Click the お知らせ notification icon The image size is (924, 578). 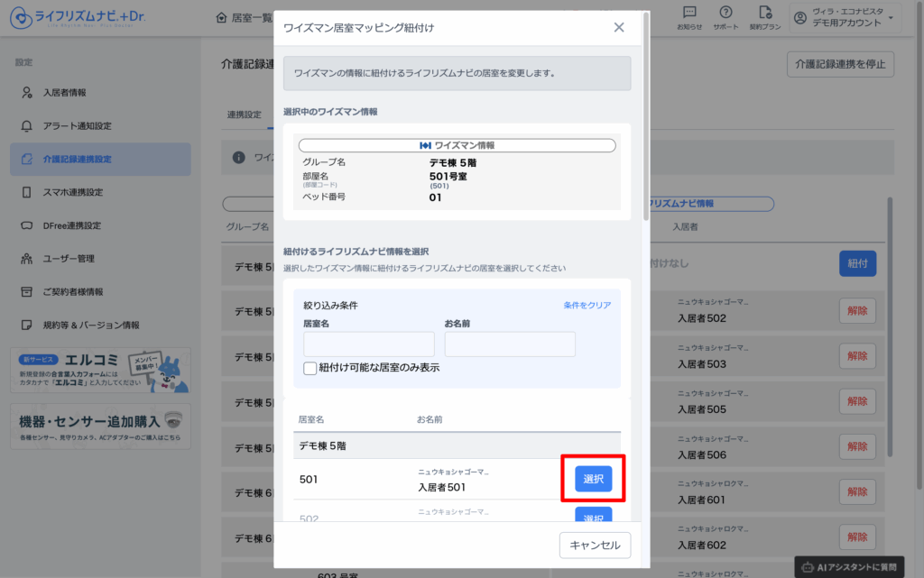point(689,13)
